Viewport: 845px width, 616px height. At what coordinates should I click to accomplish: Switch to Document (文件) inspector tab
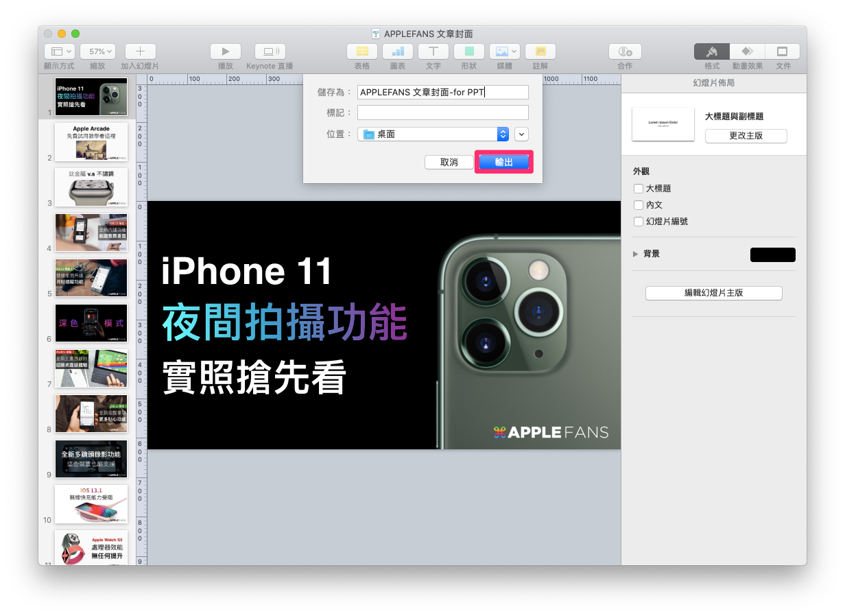783,51
